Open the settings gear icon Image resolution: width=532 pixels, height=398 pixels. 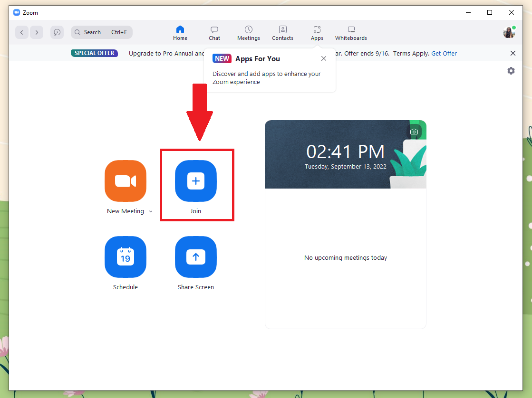(x=511, y=71)
